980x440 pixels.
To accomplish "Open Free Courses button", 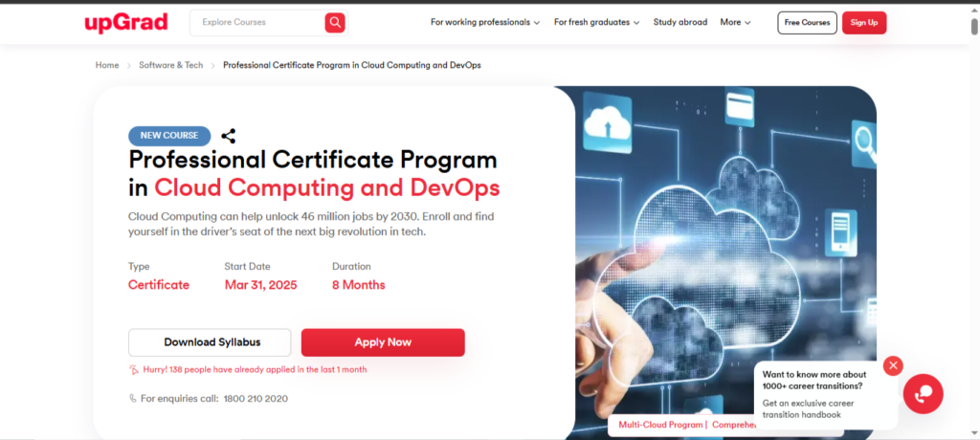I will click(807, 23).
